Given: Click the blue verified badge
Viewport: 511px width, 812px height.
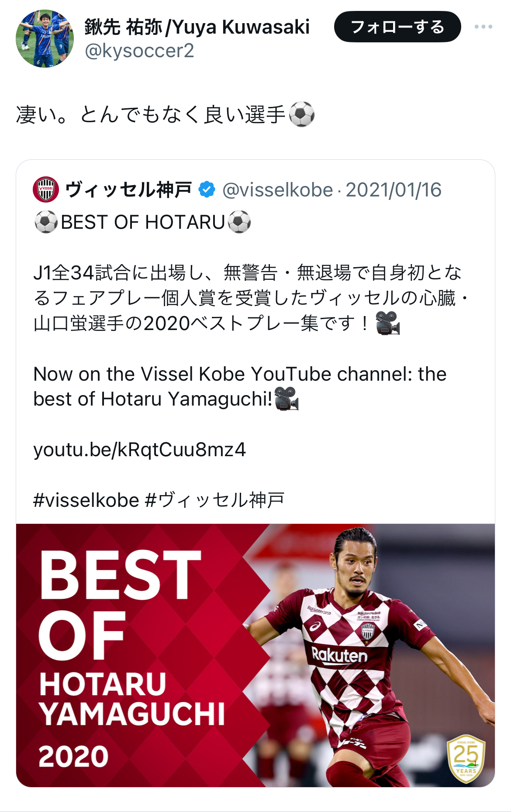Looking at the screenshot, I should [x=207, y=189].
